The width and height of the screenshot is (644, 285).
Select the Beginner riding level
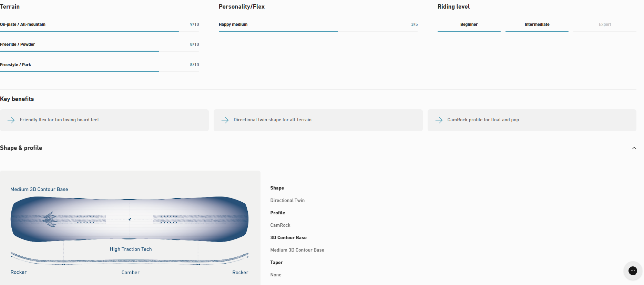(469, 25)
